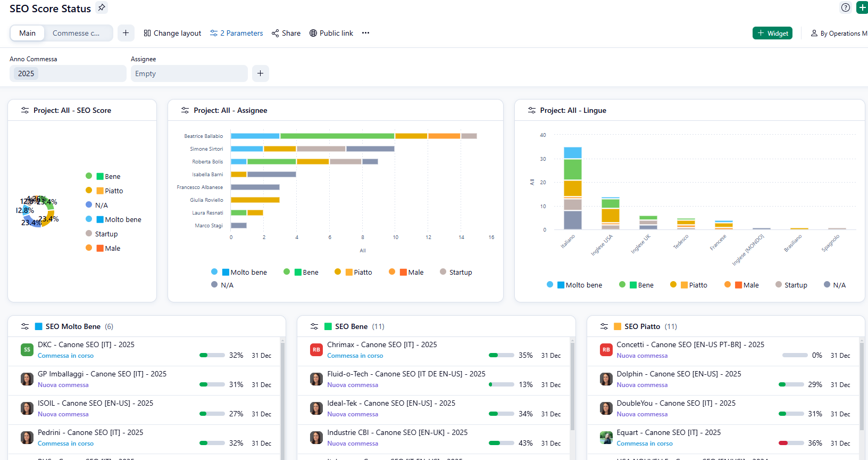Open settings icon of SEO Piatto list
The height and width of the screenshot is (460, 868).
tap(604, 326)
